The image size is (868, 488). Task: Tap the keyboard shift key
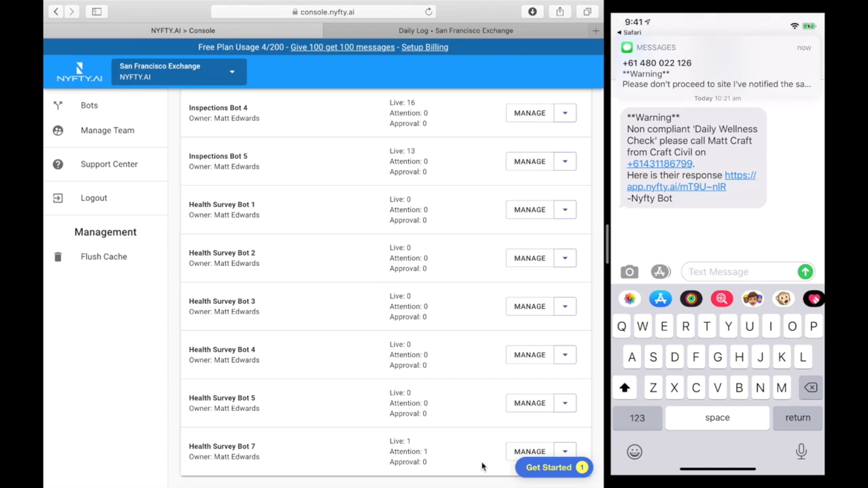(625, 387)
